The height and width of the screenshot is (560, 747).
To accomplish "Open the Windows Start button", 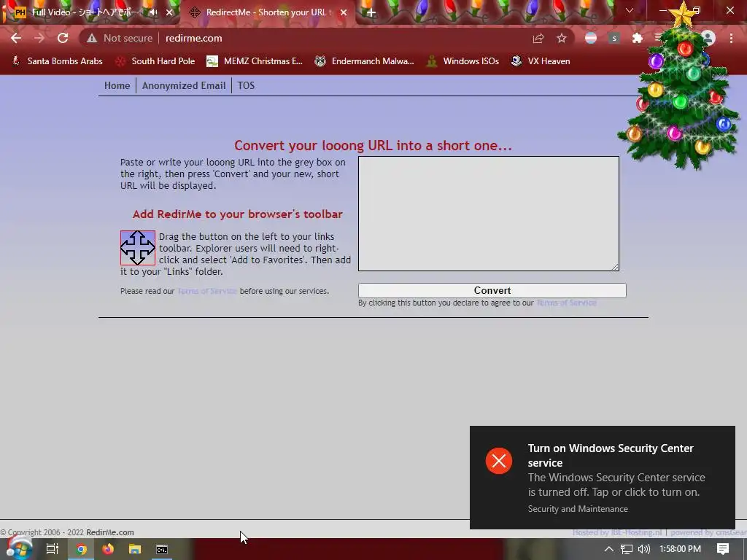I will 18,548.
